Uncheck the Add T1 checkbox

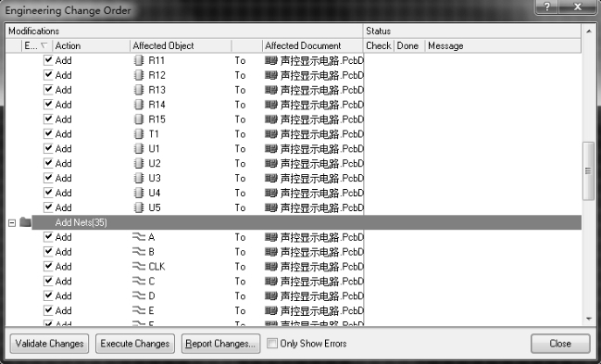pos(48,133)
